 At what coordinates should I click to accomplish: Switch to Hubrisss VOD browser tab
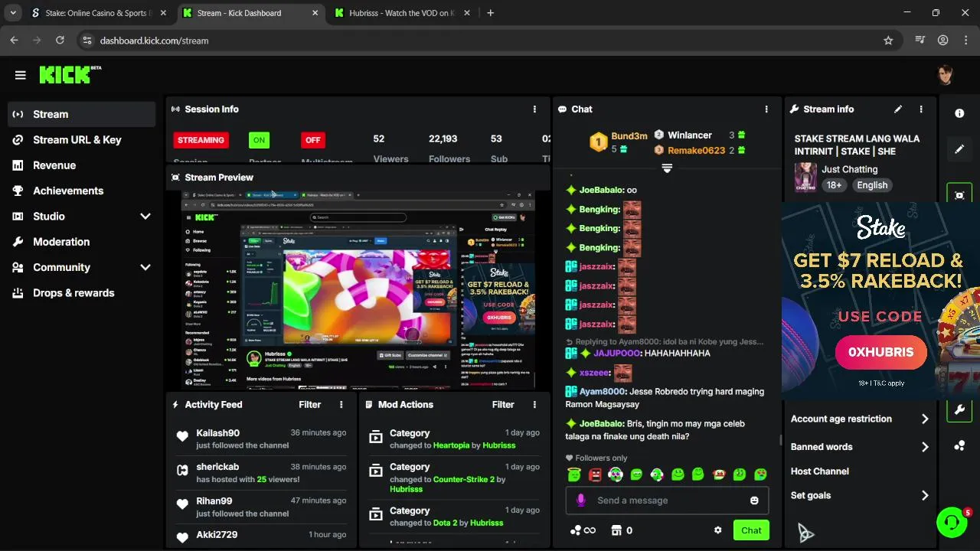coord(403,13)
